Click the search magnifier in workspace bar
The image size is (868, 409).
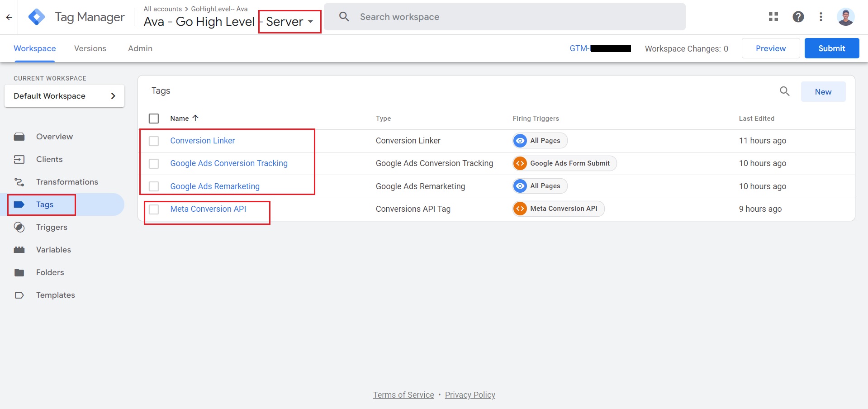344,17
